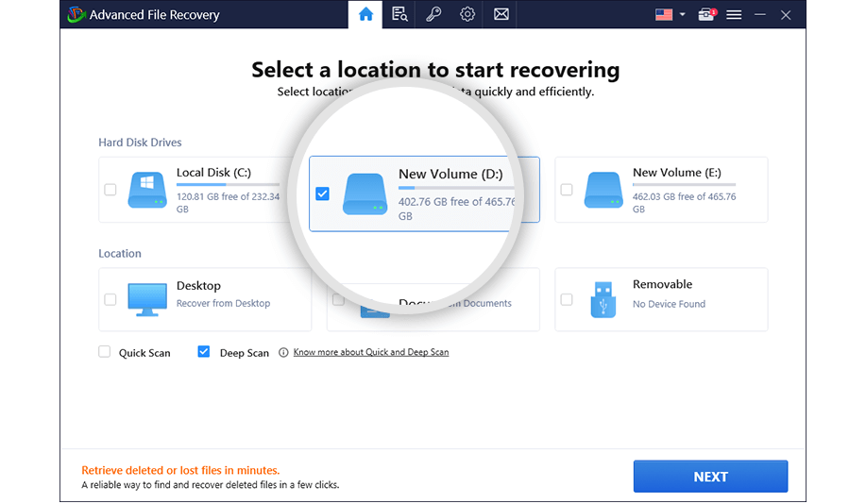Tick the New Volume (E:) checkbox
Viewport: 866px width, 504px height.
click(567, 190)
